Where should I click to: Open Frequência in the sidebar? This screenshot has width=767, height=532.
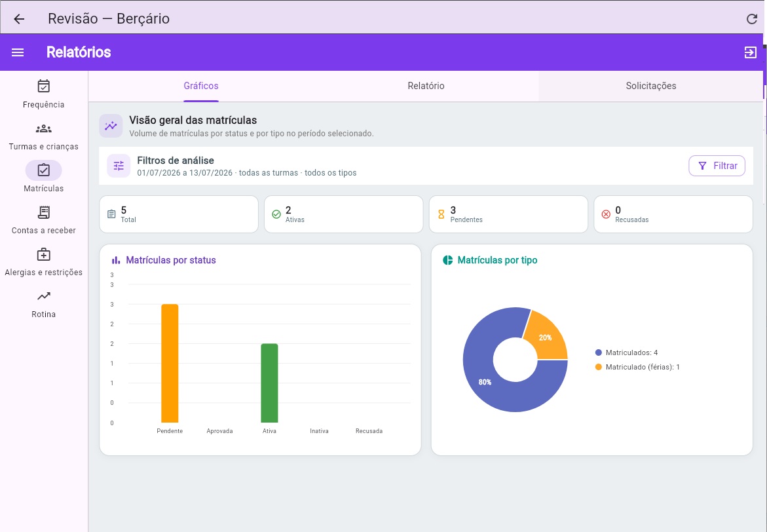[x=43, y=94]
